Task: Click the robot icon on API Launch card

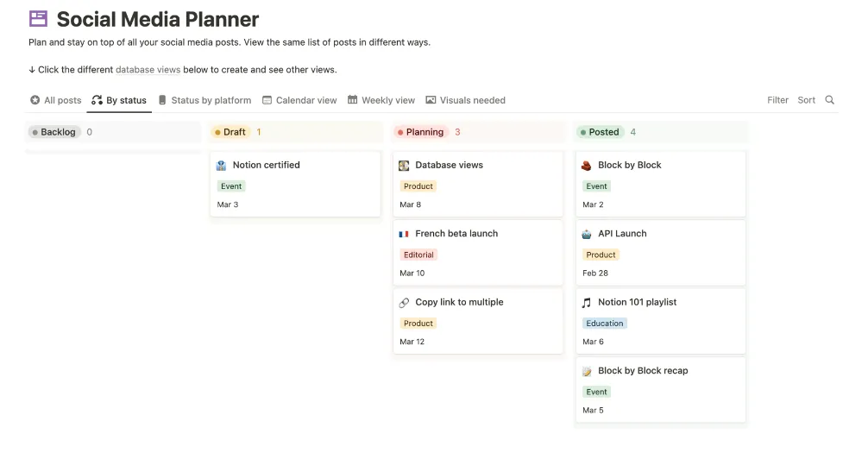Action: tap(587, 234)
